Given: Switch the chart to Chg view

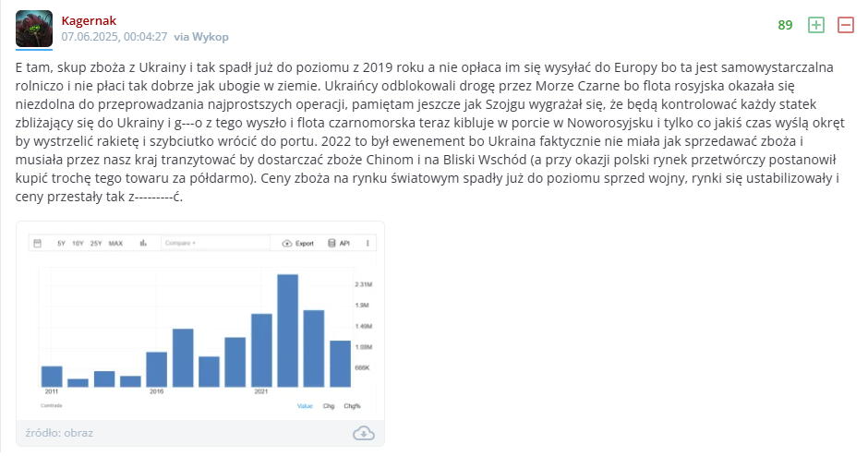Looking at the screenshot, I should coord(329,405).
